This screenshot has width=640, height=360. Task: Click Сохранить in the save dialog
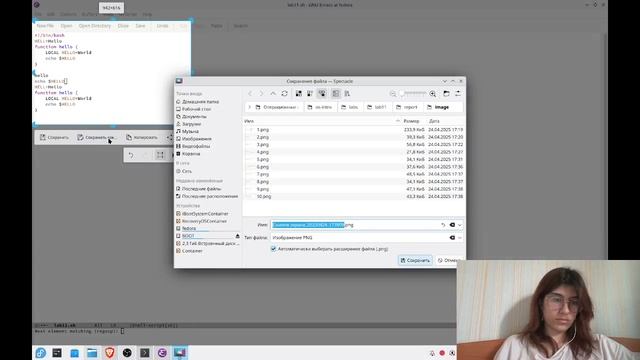pos(415,260)
